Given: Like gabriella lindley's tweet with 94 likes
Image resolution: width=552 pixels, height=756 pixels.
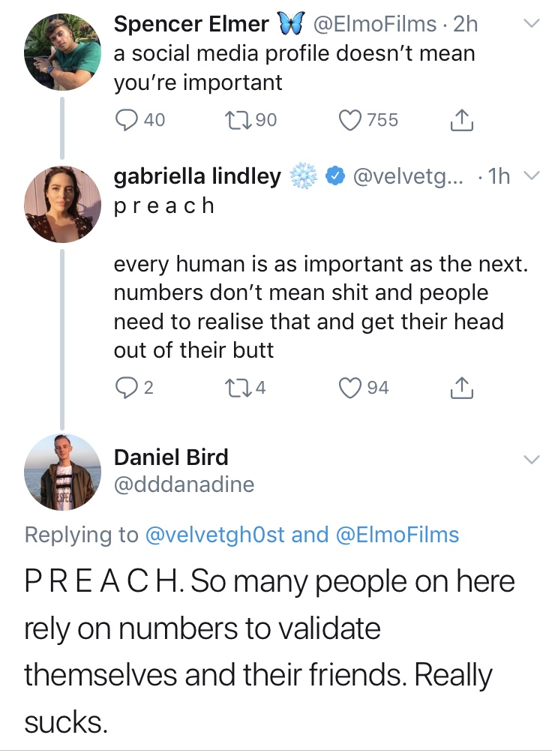Looking at the screenshot, I should 350,388.
